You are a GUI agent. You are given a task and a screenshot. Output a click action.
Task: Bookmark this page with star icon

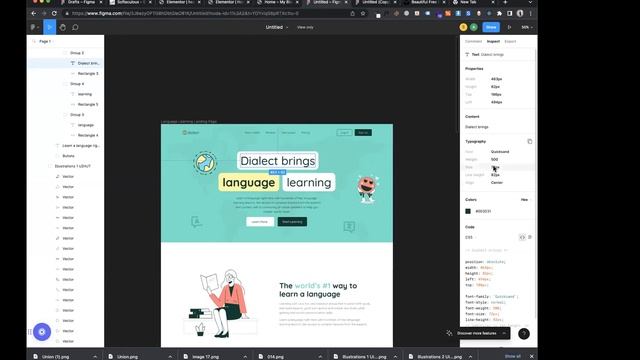click(x=363, y=13)
